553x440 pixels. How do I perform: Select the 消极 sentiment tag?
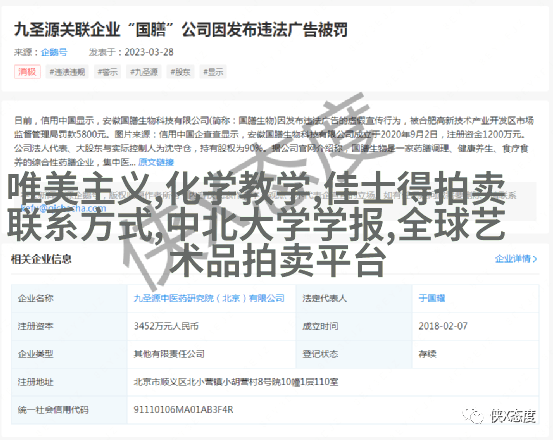click(x=27, y=72)
